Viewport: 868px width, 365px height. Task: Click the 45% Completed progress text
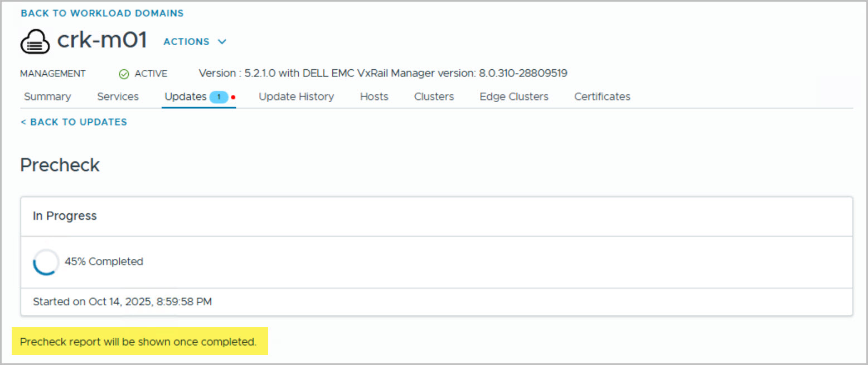click(x=104, y=262)
